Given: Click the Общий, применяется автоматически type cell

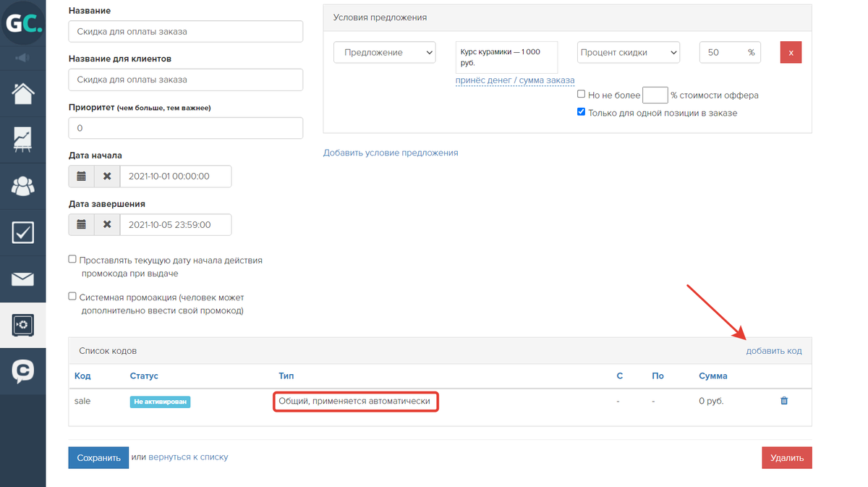Looking at the screenshot, I should (354, 401).
